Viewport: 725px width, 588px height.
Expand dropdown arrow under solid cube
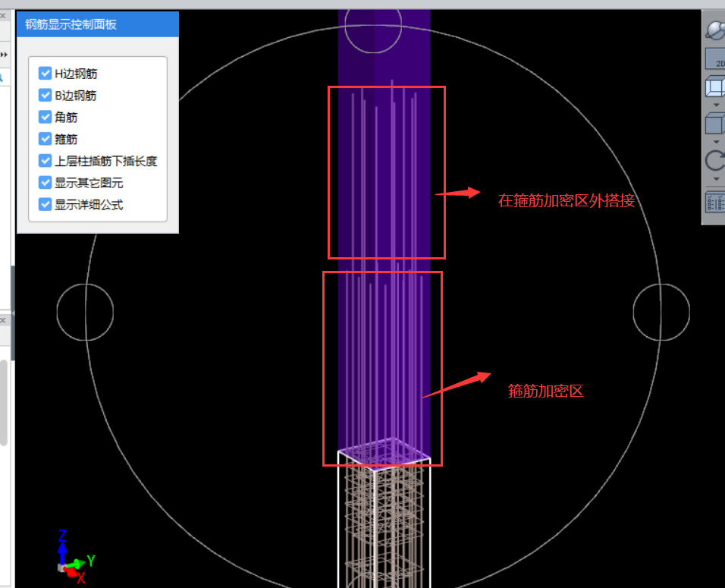click(x=717, y=141)
